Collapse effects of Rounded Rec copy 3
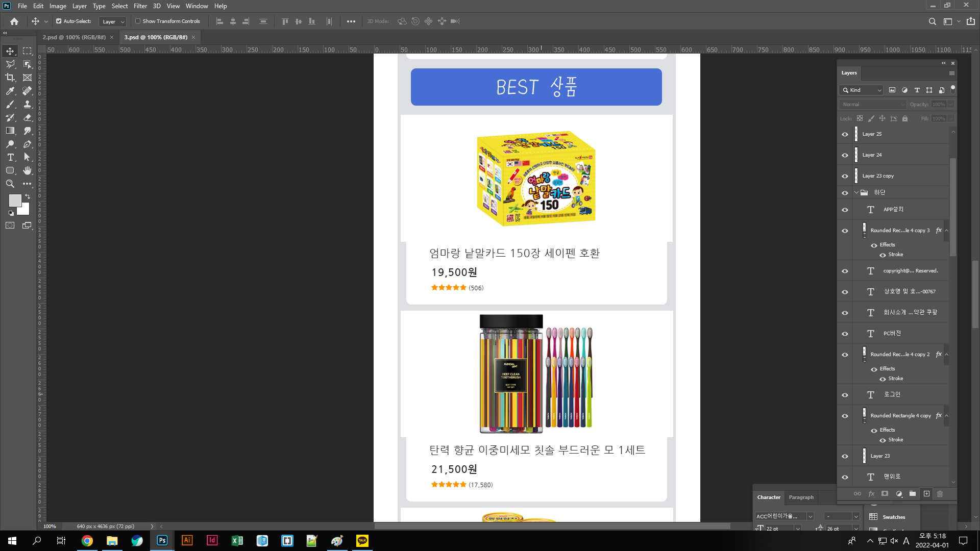Image resolution: width=980 pixels, height=551 pixels. (x=946, y=231)
